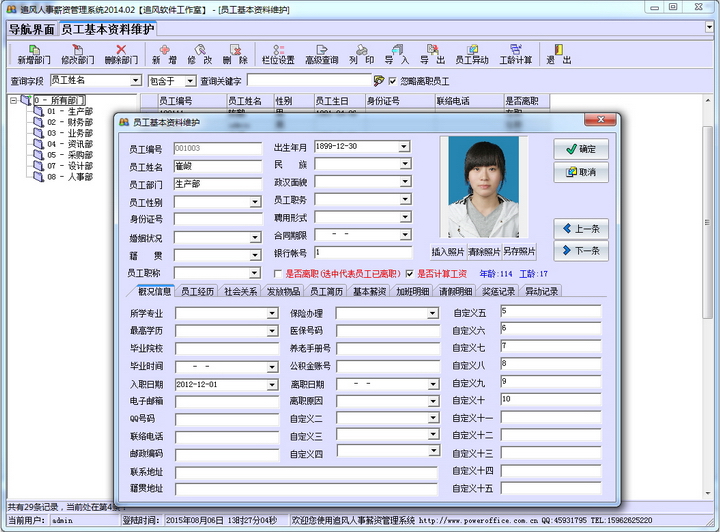Click the 删除部门 toolbar icon

[x=121, y=54]
